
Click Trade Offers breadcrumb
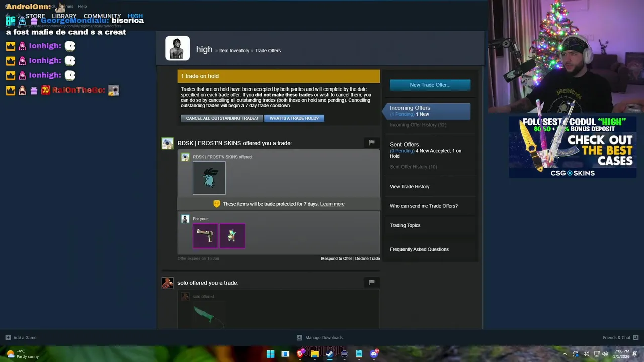[268, 51]
